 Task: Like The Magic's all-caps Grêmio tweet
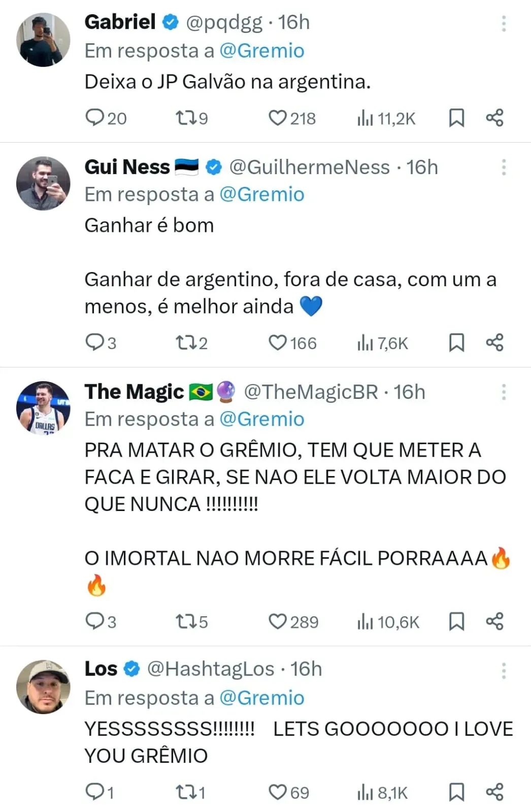[278, 622]
